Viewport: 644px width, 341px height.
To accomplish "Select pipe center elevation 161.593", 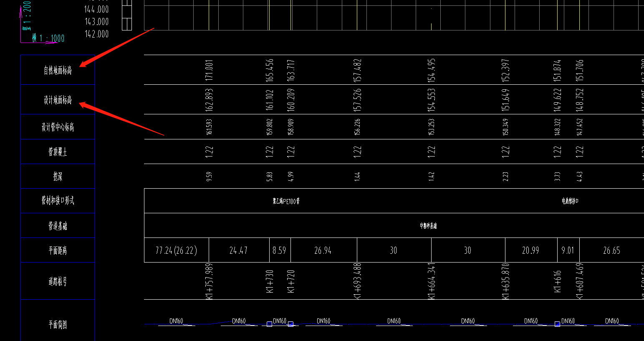I will (209, 127).
